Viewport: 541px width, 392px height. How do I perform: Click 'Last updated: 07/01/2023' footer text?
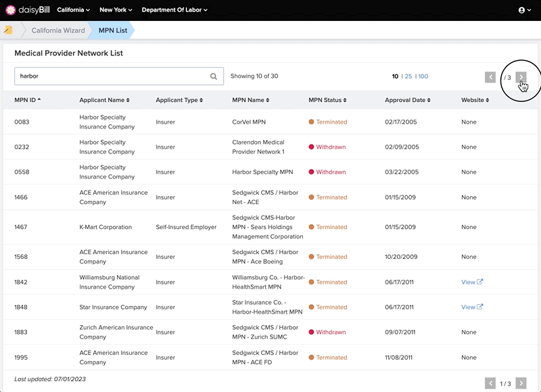pos(50,379)
